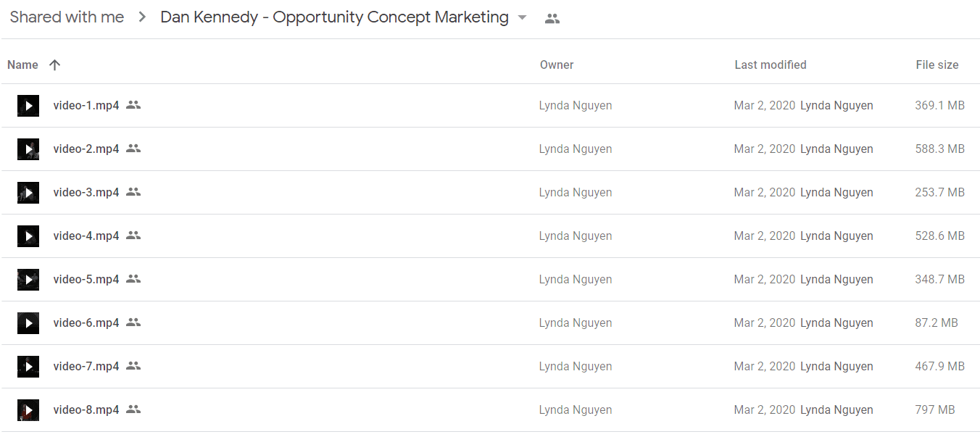The width and height of the screenshot is (980, 437).
Task: Sort by Last modified column header
Action: 771,64
